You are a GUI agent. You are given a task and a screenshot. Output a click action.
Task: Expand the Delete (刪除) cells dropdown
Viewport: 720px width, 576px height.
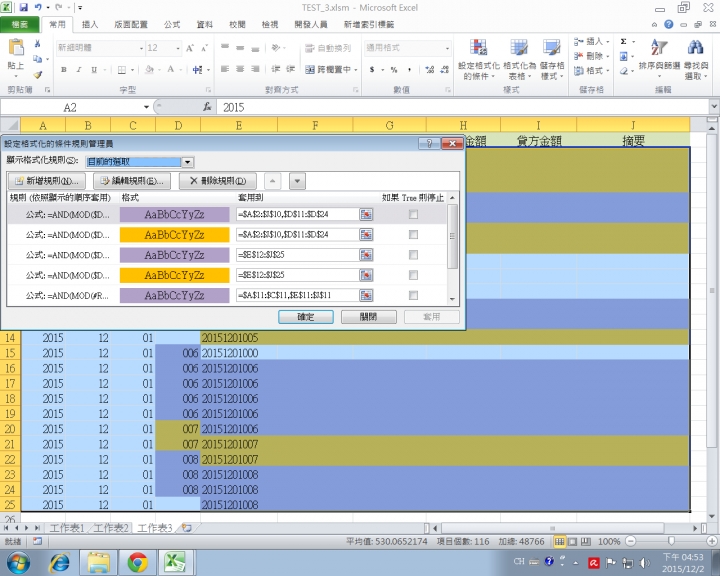608,56
